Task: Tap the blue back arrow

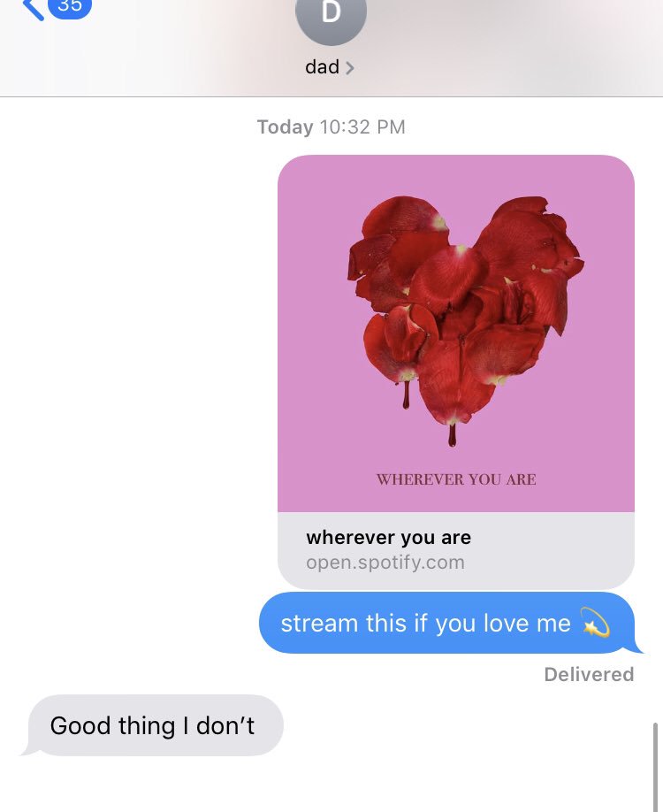Action: coord(34,9)
